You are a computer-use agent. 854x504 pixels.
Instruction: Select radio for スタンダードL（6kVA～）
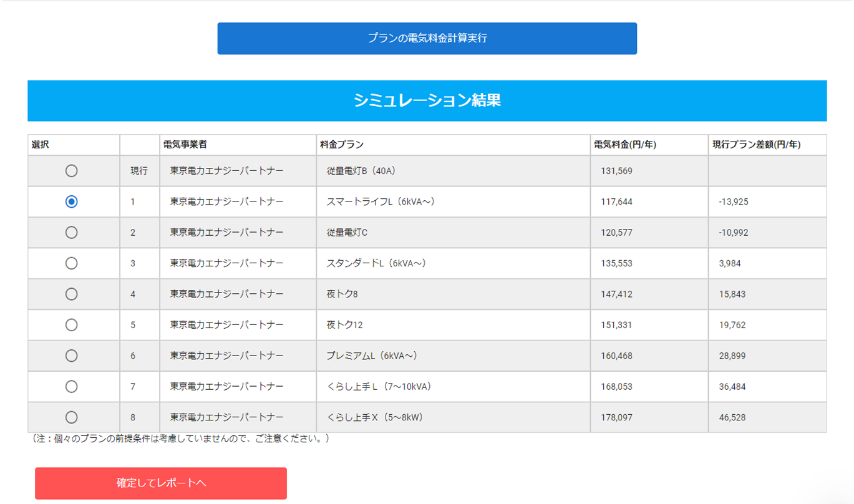click(72, 263)
